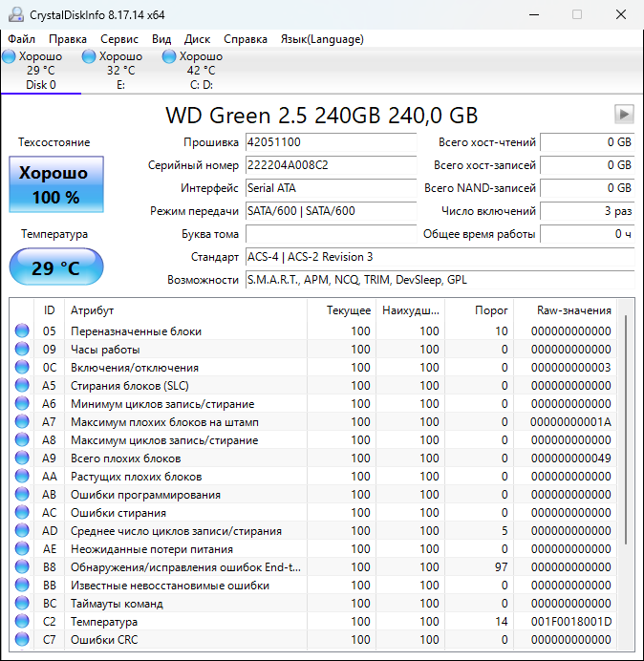The width and height of the screenshot is (644, 661).
Task: Click status icon for attribute AC
Action: (22, 512)
